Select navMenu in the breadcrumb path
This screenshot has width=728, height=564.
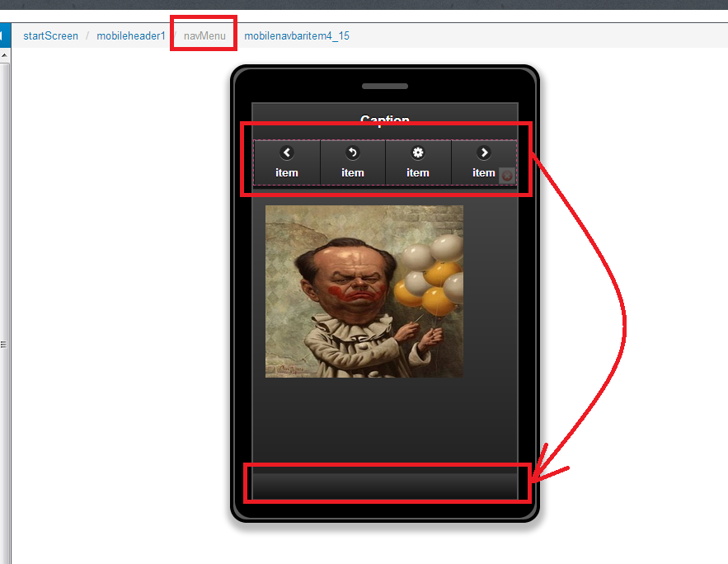click(x=204, y=35)
